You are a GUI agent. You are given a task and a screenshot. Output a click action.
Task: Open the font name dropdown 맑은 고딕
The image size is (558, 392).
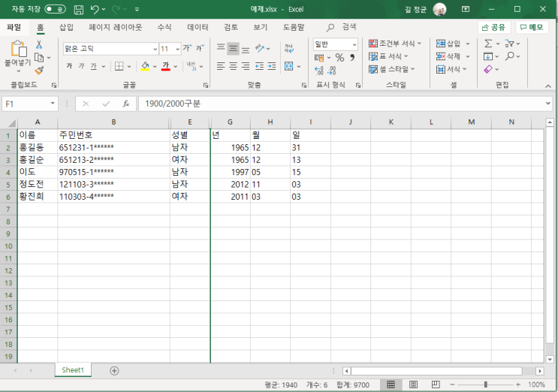pyautogui.click(x=155, y=49)
